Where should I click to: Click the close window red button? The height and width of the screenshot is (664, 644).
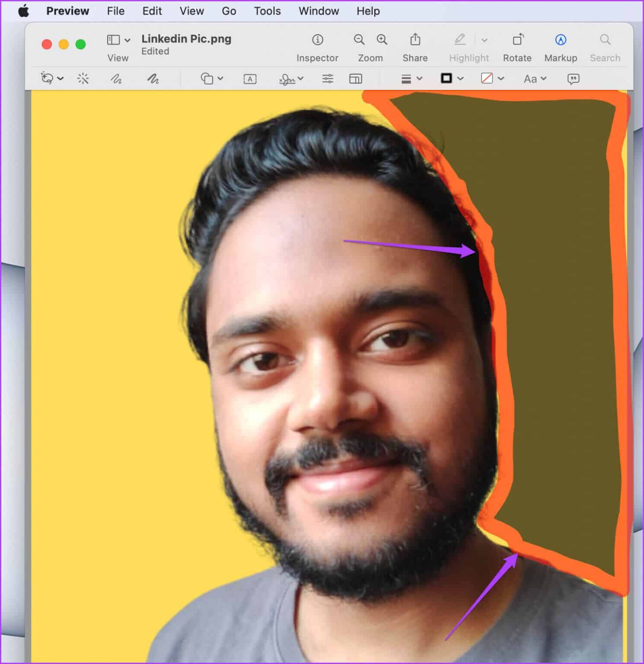pyautogui.click(x=47, y=45)
